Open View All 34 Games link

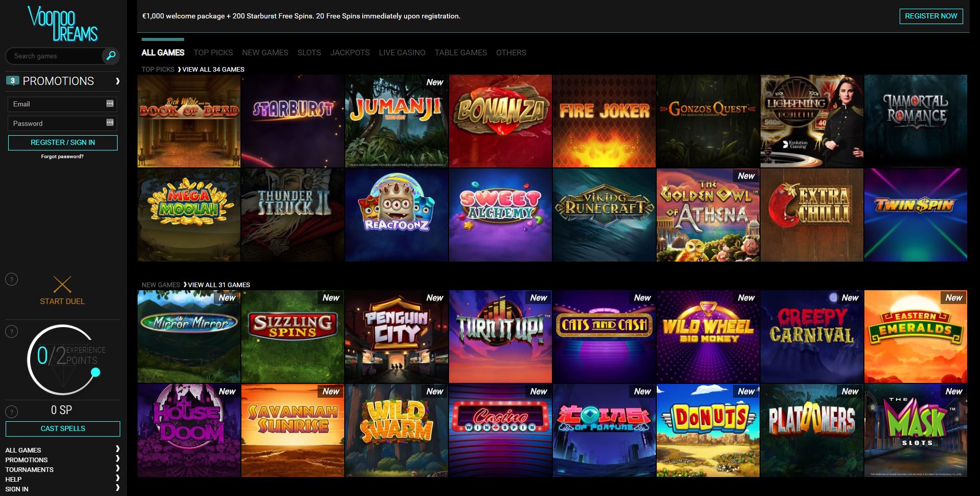(213, 69)
